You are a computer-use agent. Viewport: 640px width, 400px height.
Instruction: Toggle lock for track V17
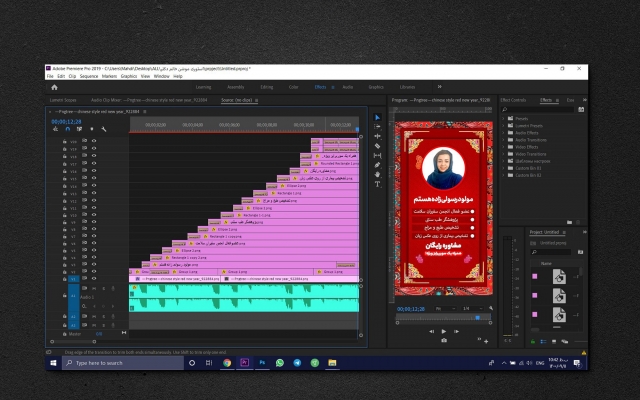click(x=64, y=164)
